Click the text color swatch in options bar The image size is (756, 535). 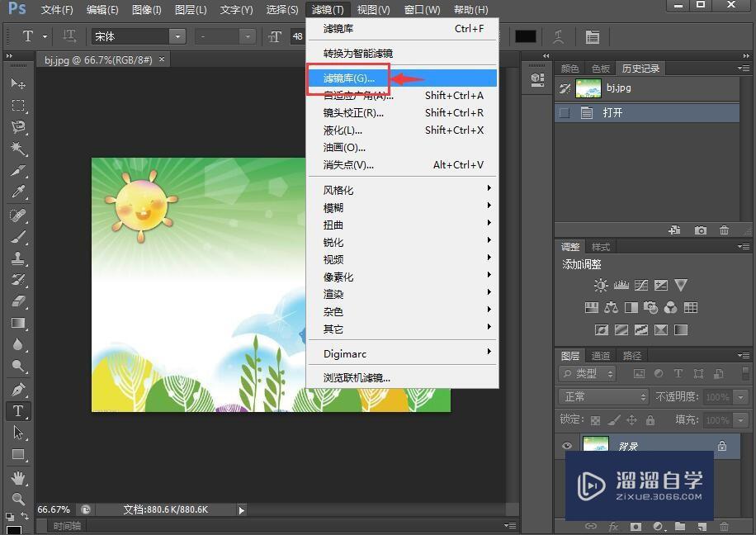pyautogui.click(x=526, y=36)
